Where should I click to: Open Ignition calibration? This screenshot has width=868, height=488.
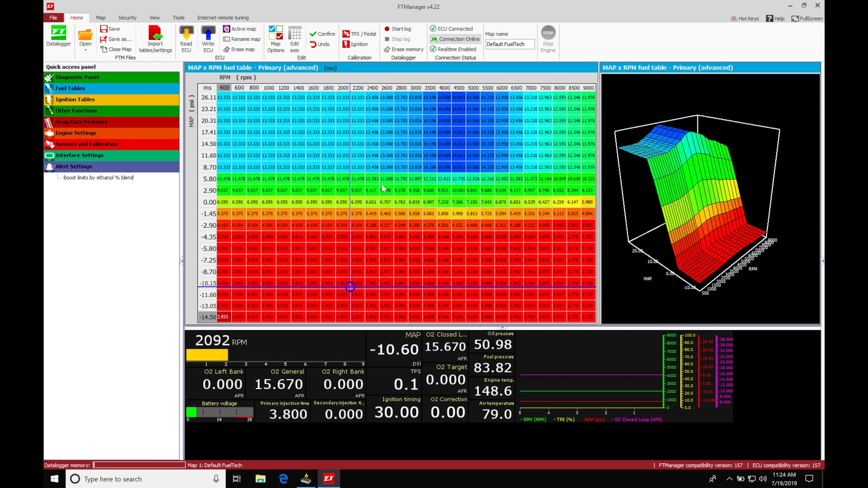click(x=356, y=44)
